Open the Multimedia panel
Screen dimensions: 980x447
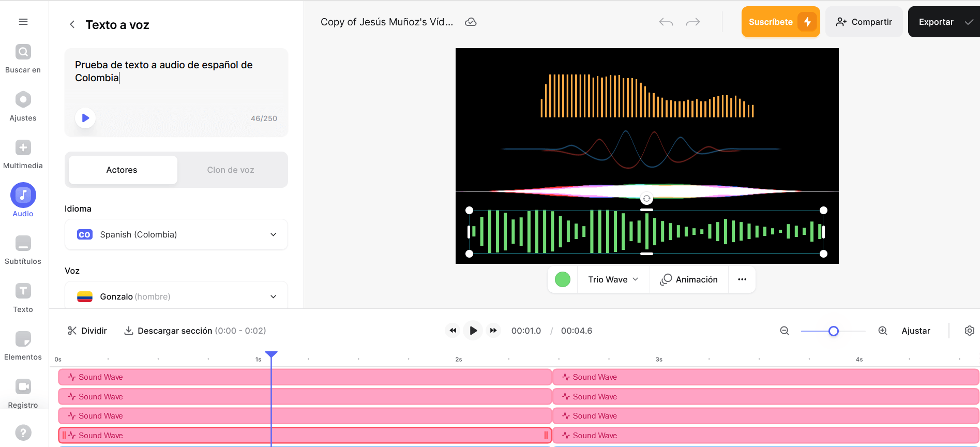click(23, 154)
